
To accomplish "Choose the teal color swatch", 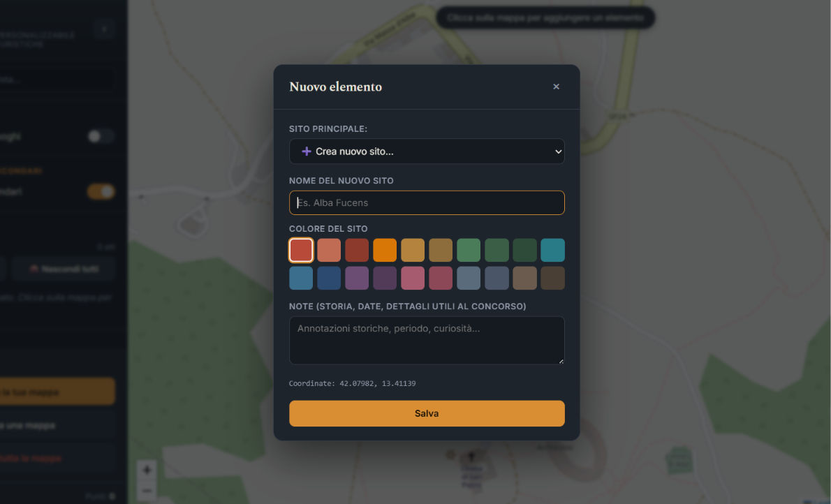I will [x=553, y=250].
